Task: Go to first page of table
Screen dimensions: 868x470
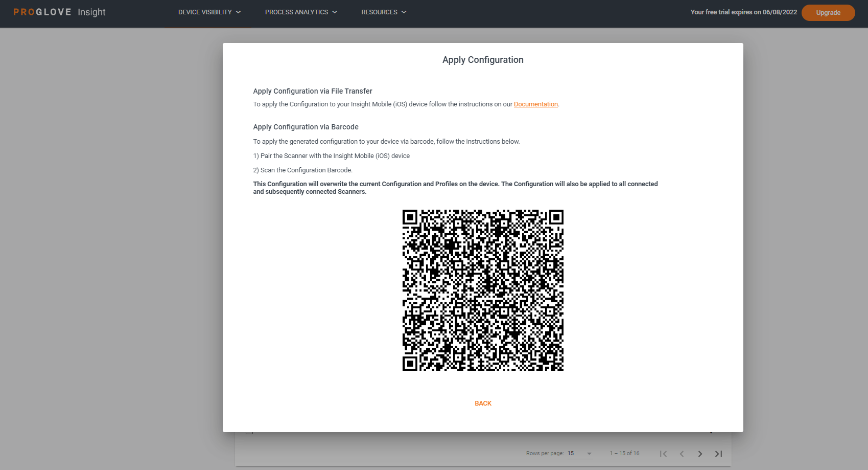Action: point(663,454)
